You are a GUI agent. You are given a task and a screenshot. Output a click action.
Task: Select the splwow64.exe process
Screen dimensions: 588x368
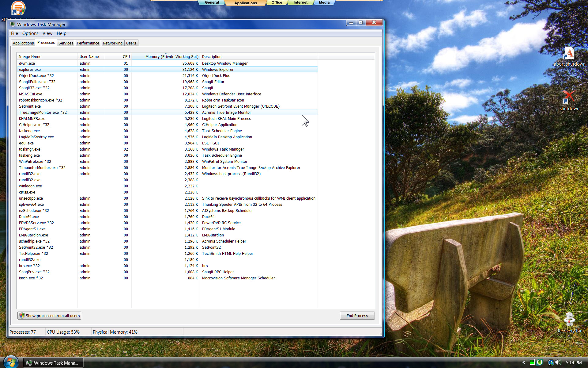(168, 205)
